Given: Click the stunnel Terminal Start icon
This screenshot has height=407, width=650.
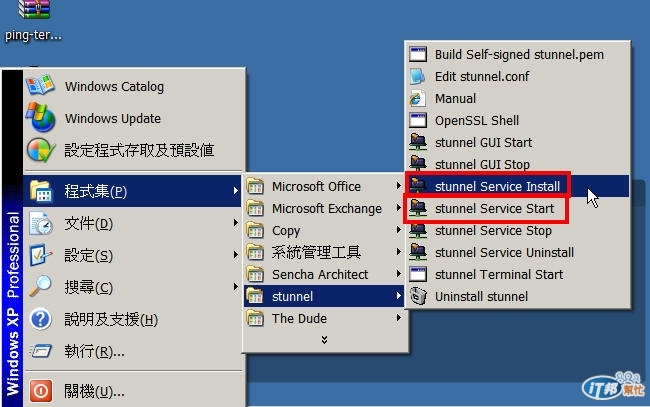Looking at the screenshot, I should pyautogui.click(x=418, y=274).
